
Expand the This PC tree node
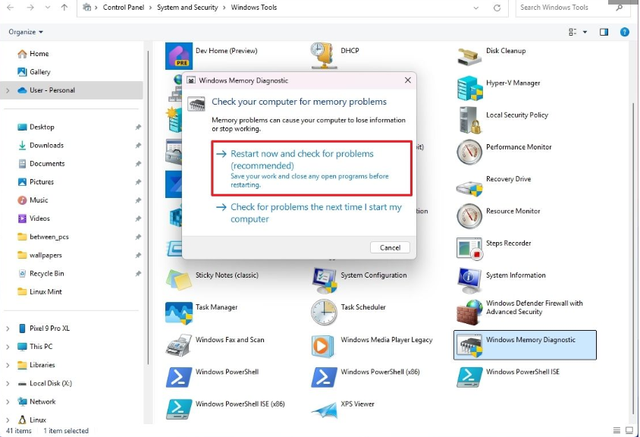pyautogui.click(x=7, y=346)
